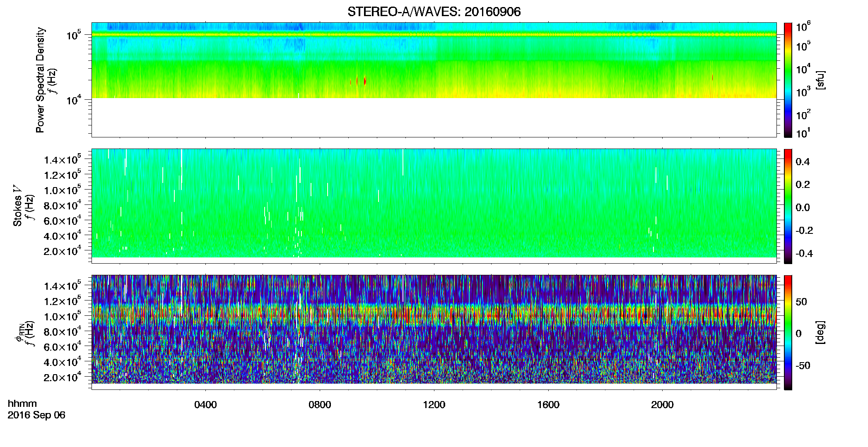868x447 pixels.
Task: Click the 0.0 value on the Stokes color bar
Action: point(803,207)
